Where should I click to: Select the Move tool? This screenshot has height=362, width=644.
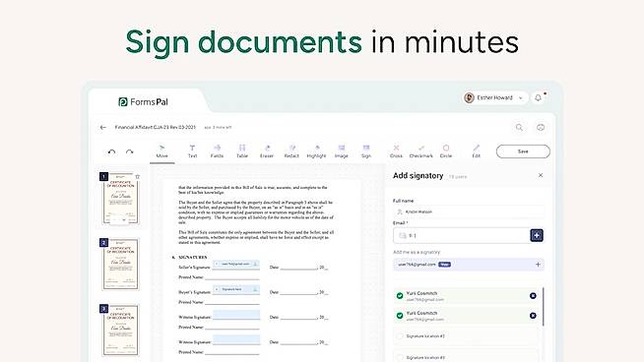161,151
